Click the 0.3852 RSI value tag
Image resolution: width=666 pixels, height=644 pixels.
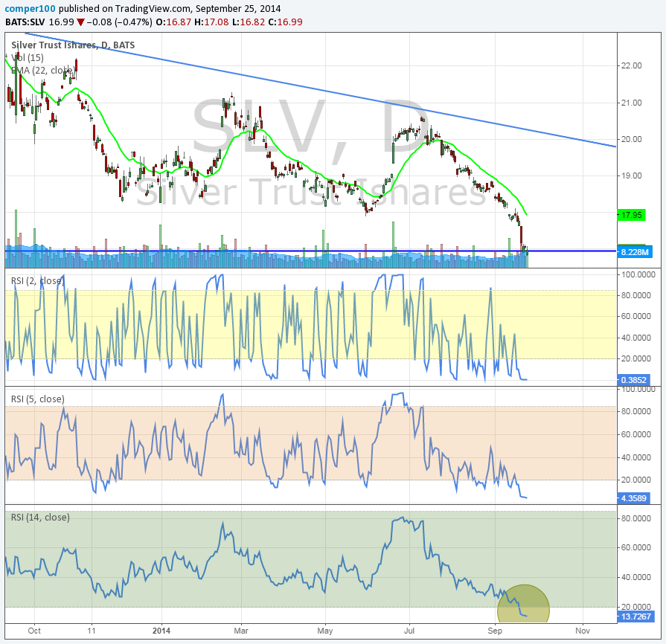pyautogui.click(x=634, y=380)
